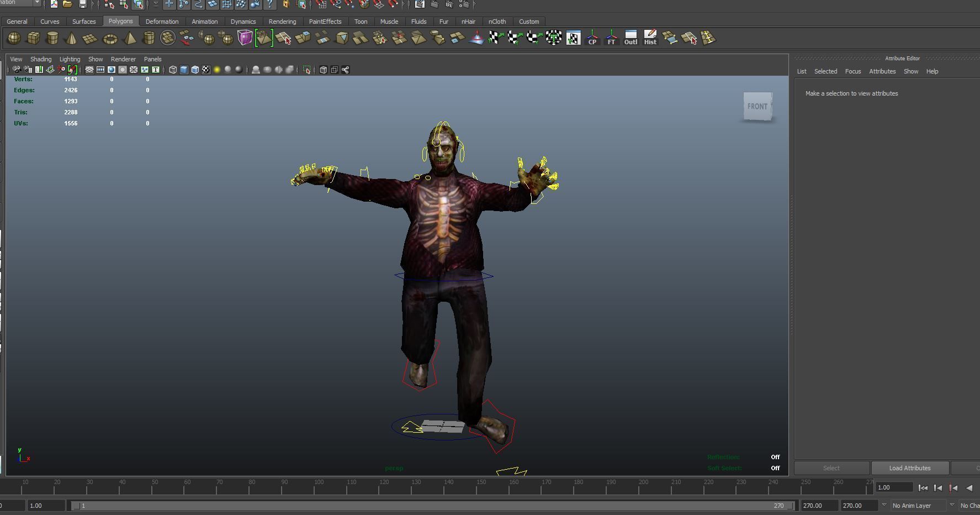
Task: Create a polygon cube from the shelf
Action: coord(33,38)
